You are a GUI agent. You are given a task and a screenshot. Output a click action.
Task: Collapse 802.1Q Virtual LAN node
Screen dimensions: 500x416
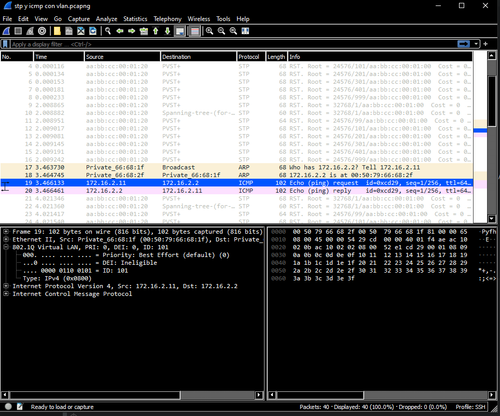coord(6,247)
